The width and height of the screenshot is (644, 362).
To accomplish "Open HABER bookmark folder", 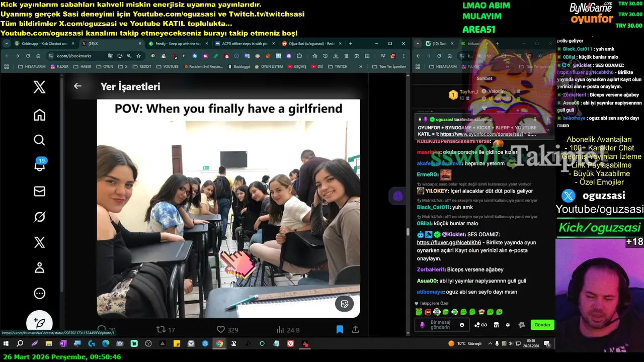I will [x=83, y=66].
